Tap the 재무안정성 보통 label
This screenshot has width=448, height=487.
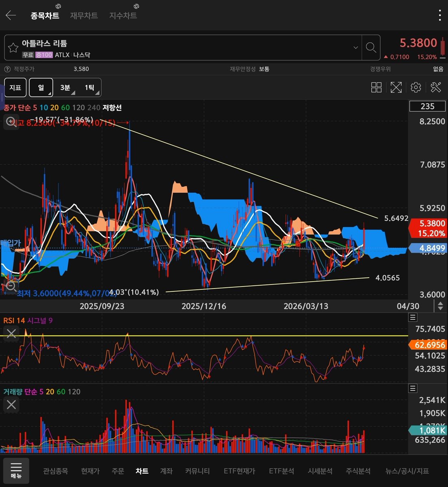pos(249,69)
